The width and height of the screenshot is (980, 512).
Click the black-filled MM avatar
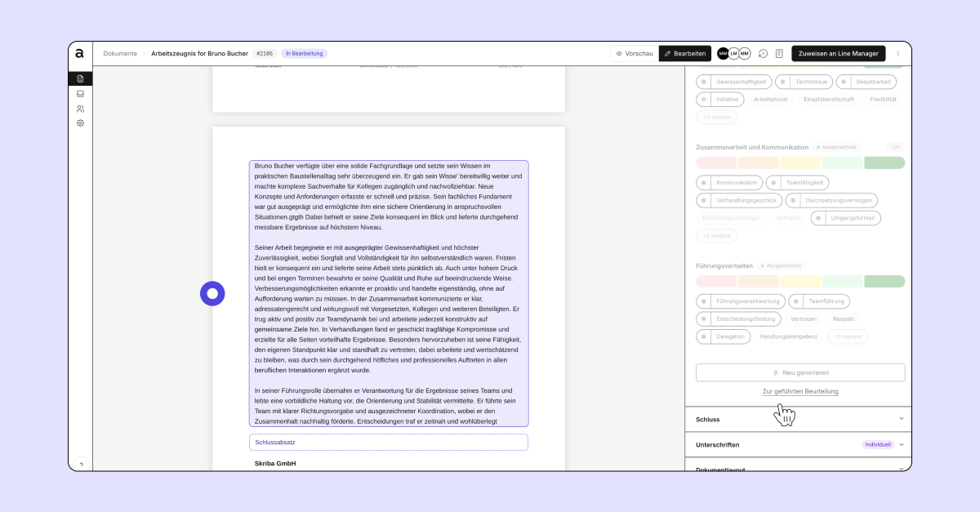[723, 53]
